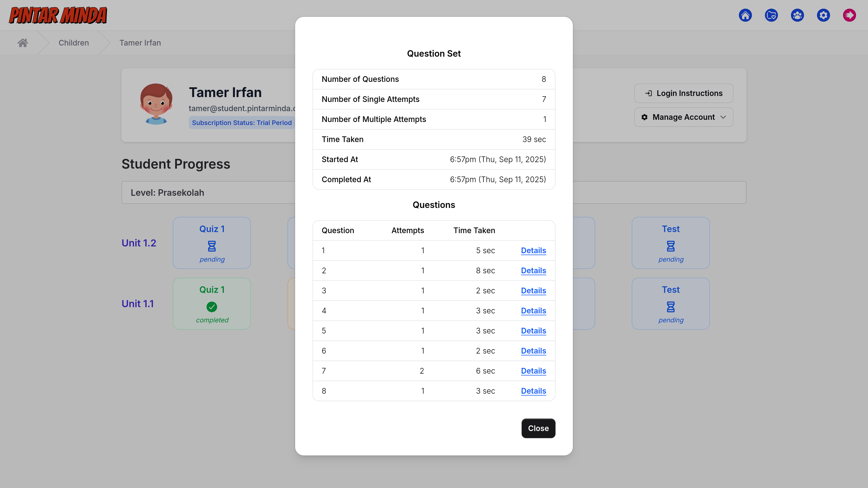Click the 5 sec time for question 1
The width and height of the screenshot is (868, 488).
coord(485,251)
